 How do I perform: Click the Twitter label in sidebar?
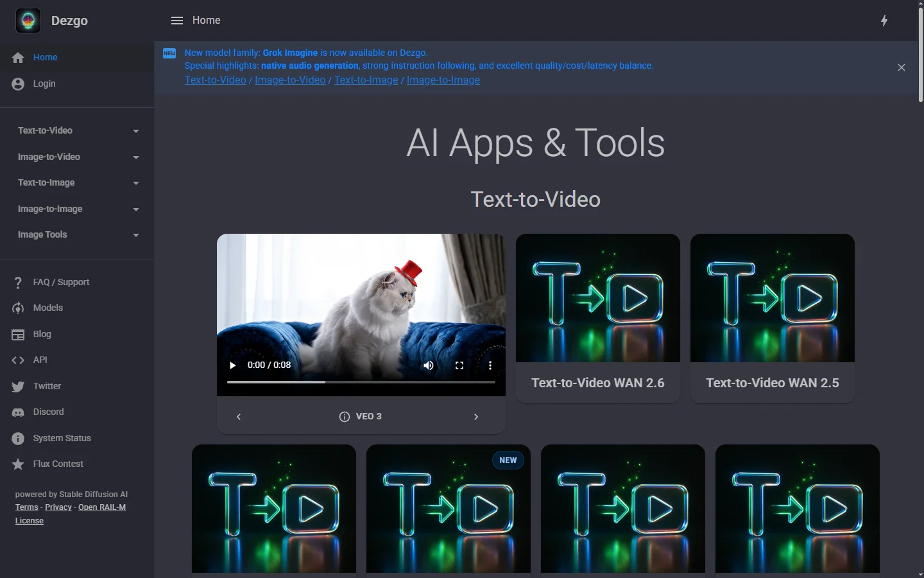pos(47,386)
